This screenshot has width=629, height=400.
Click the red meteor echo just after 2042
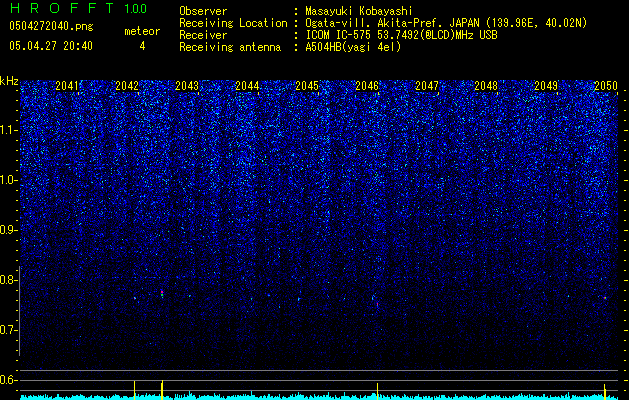pyautogui.click(x=162, y=294)
